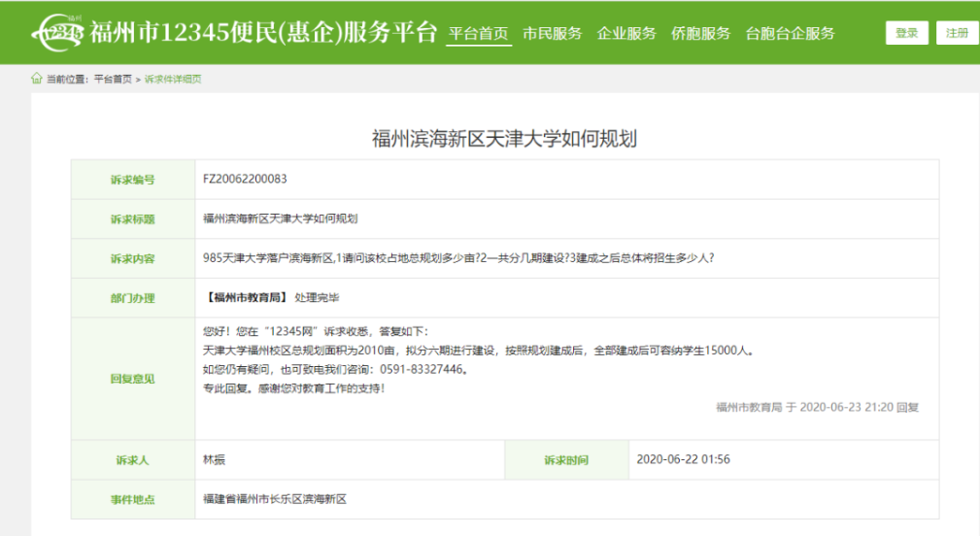This screenshot has height=536, width=980.
Task: Open the 侨胞服务 menu
Action: point(700,33)
